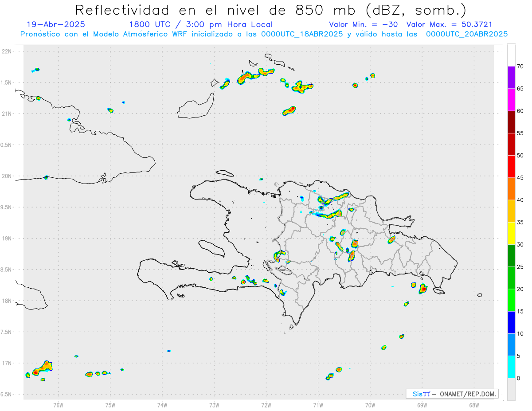The height and width of the screenshot is (411, 532).
Task: Click the amber 35–40 dBZ colorbar segment
Action: 511,211
